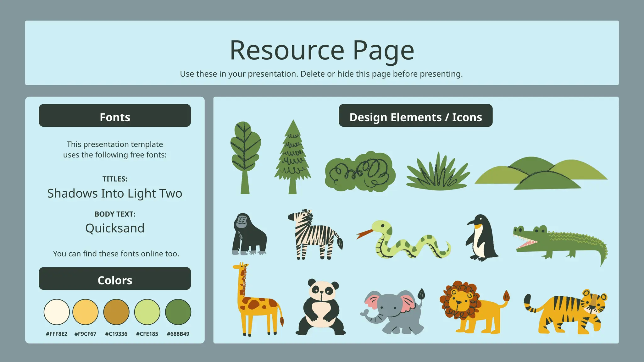Select the #C19336 hex code label
Screen dimensions: 644x362
pos(116,334)
